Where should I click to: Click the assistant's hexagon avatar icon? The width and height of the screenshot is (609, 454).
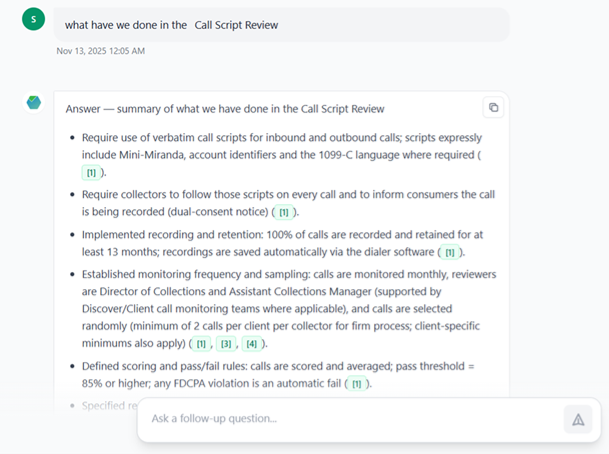pyautogui.click(x=34, y=103)
